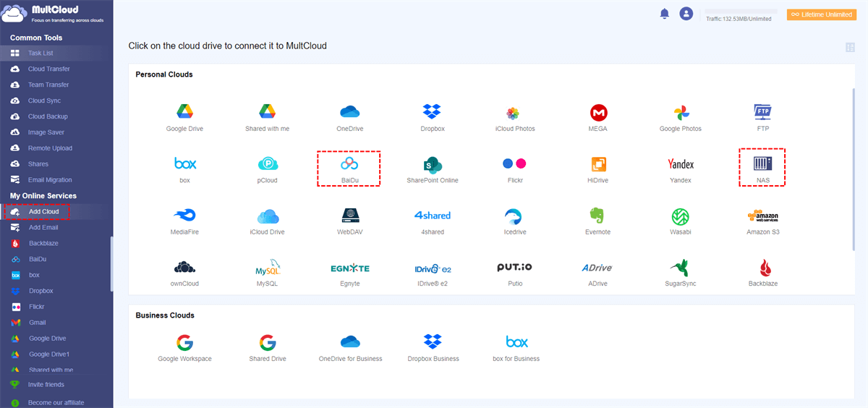Image resolution: width=868 pixels, height=408 pixels.
Task: Connect iCloud Photos
Action: [512, 113]
